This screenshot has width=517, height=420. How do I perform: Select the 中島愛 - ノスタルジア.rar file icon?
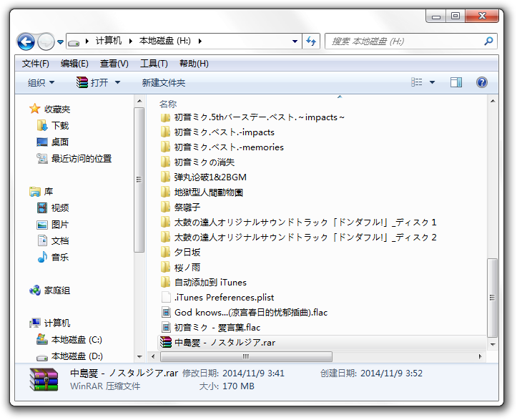tap(166, 343)
